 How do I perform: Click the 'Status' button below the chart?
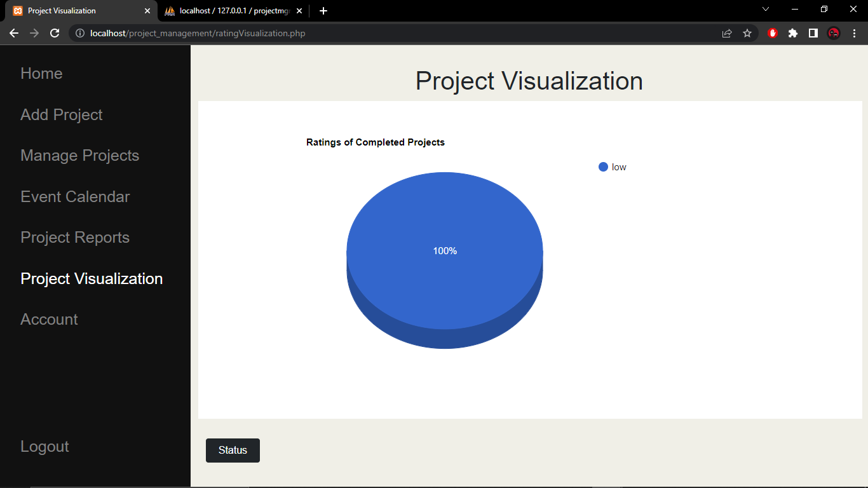coord(233,450)
